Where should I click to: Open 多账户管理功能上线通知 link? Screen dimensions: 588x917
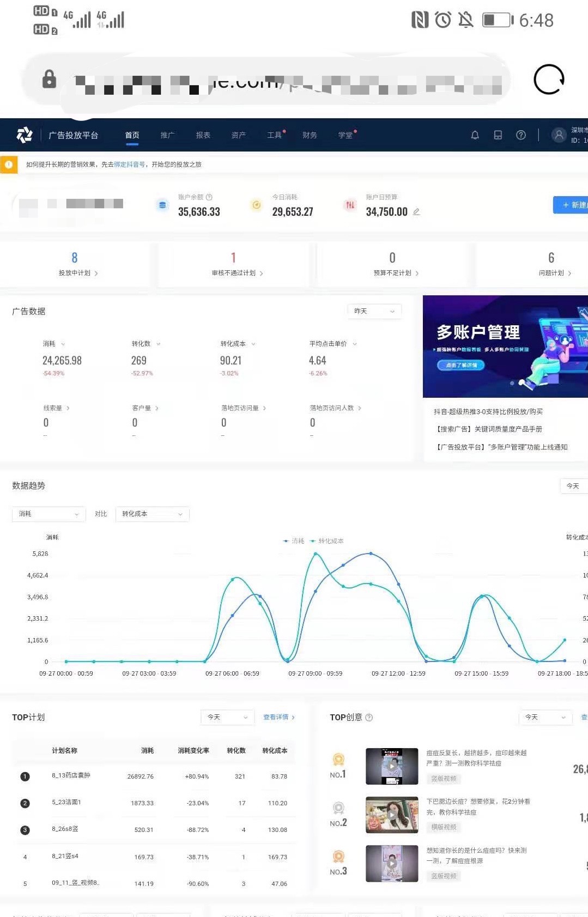click(501, 447)
